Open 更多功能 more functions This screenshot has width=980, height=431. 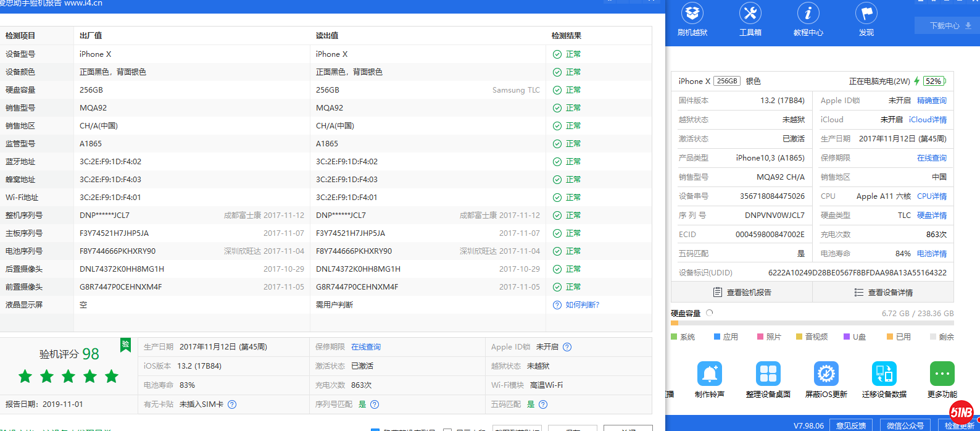tap(942, 379)
